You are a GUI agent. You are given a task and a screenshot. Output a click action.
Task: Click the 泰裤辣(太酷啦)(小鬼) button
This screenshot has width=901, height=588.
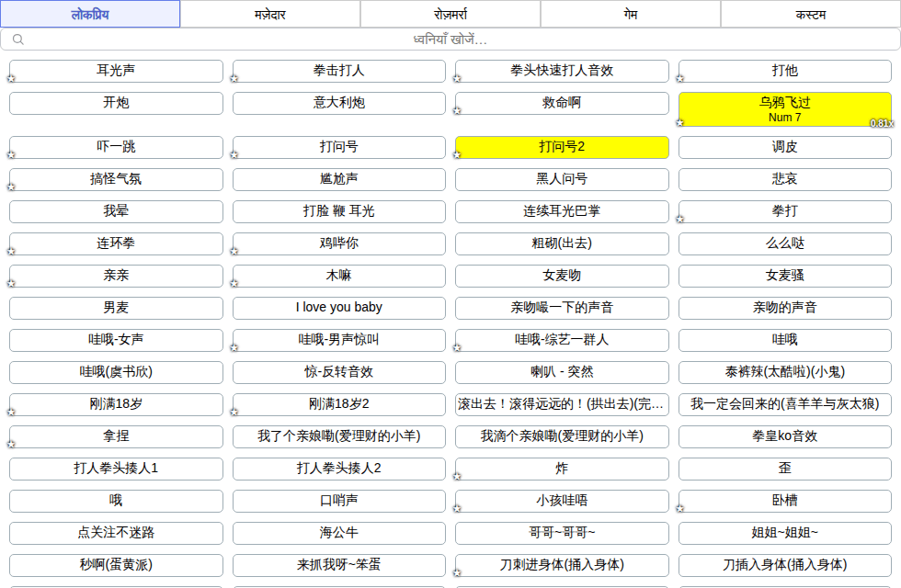(785, 372)
